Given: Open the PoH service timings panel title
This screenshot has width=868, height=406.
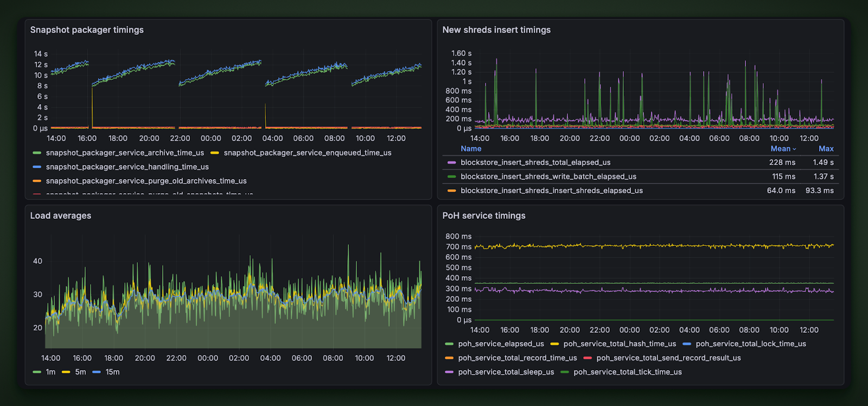Looking at the screenshot, I should [484, 215].
